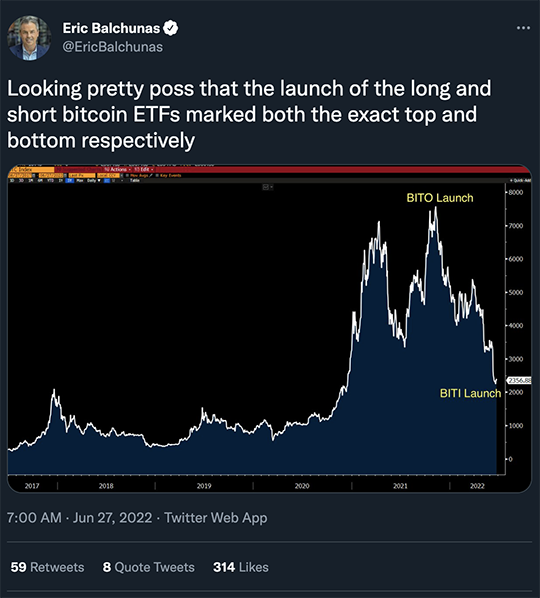
Task: Select the highlighted 5Y period button
Action: tap(69, 181)
